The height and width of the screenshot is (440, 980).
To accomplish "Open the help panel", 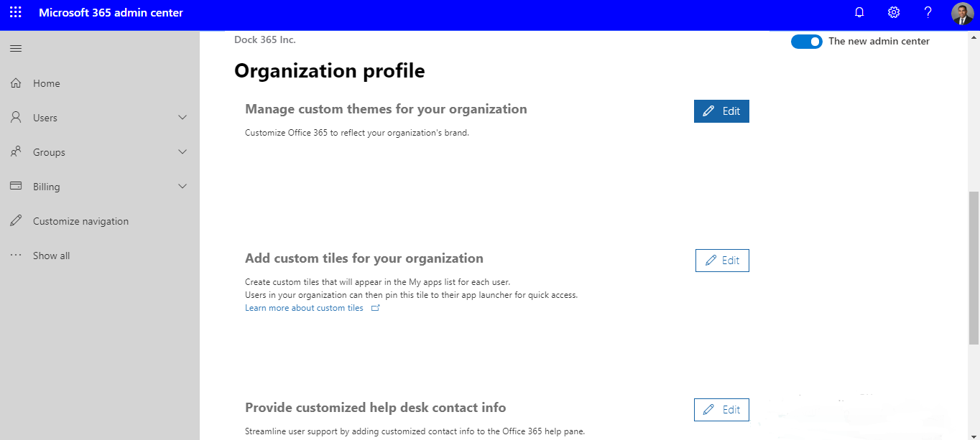I will (928, 12).
